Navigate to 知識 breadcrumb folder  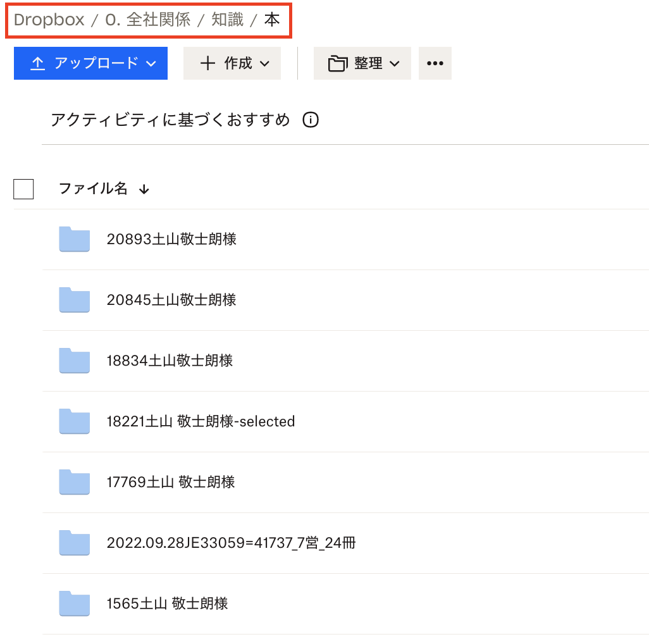pos(227,20)
